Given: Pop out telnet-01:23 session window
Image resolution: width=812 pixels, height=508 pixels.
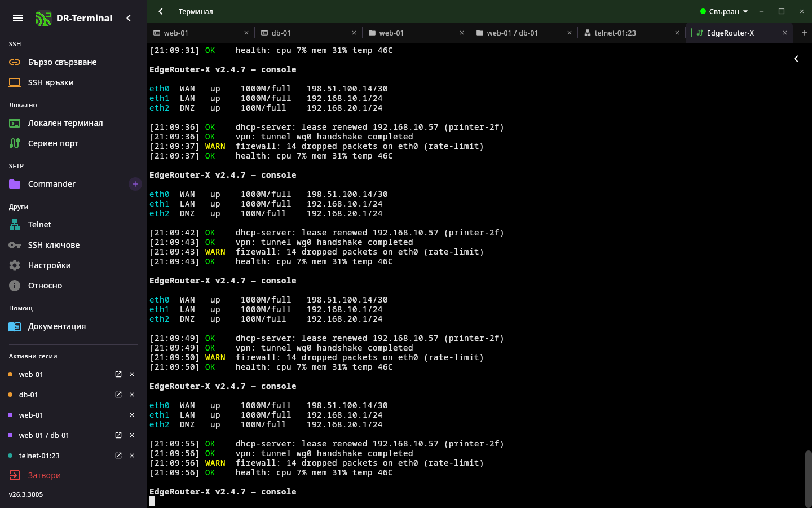Looking at the screenshot, I should click(118, 456).
